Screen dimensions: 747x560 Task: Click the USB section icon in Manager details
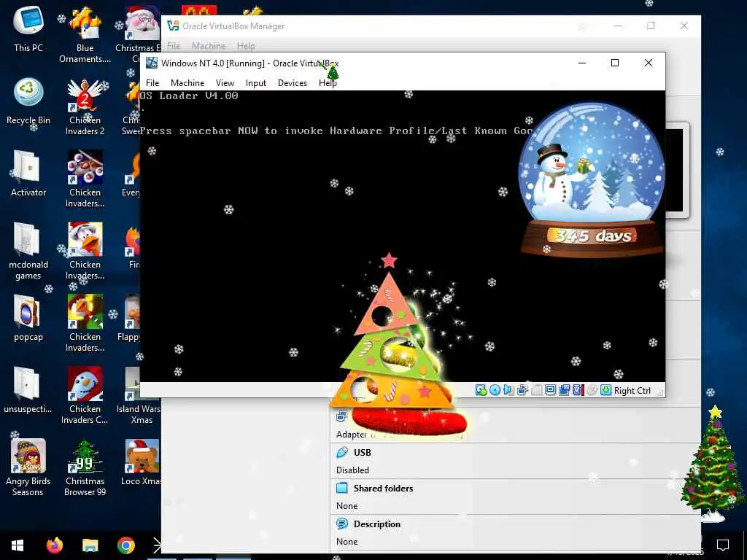(x=342, y=452)
